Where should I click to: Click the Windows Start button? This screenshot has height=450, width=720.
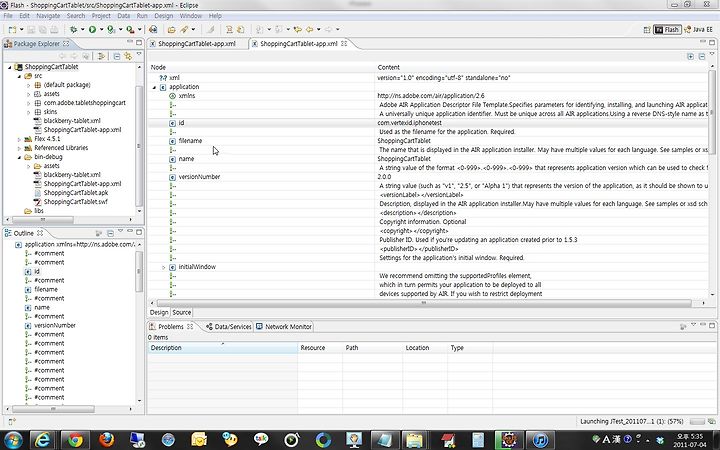(12, 440)
